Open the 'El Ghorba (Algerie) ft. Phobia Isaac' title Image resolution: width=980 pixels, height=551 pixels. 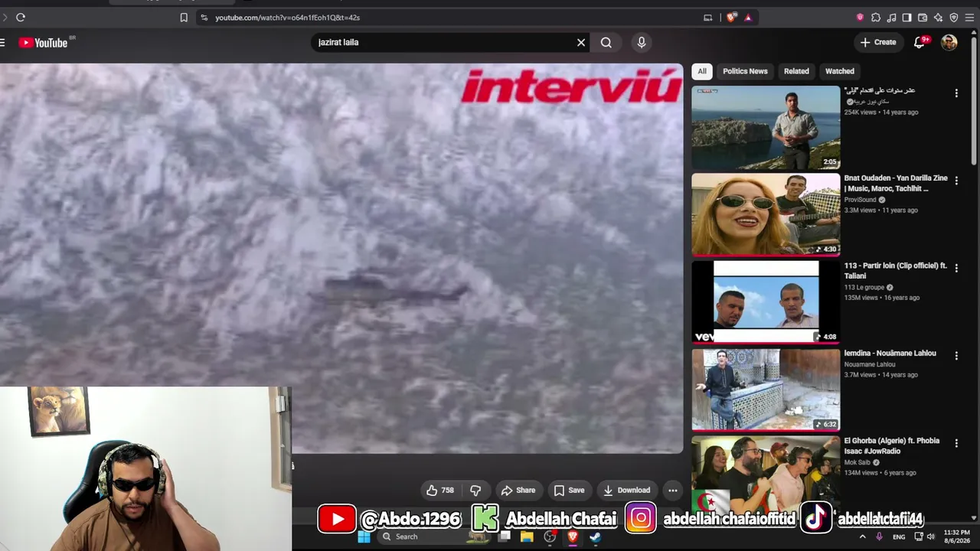coord(892,446)
